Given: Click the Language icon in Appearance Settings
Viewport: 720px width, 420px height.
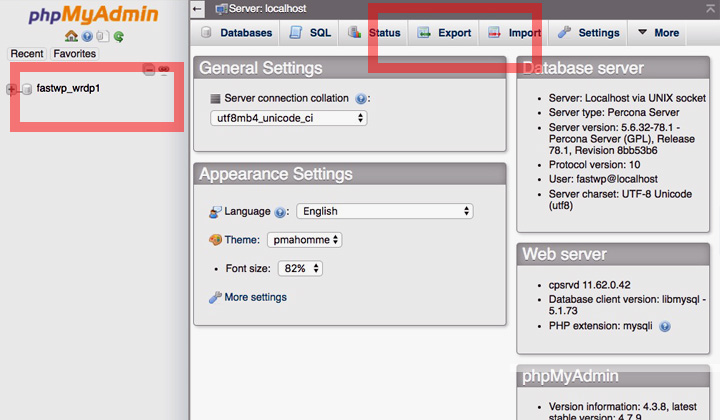Looking at the screenshot, I should click(215, 212).
